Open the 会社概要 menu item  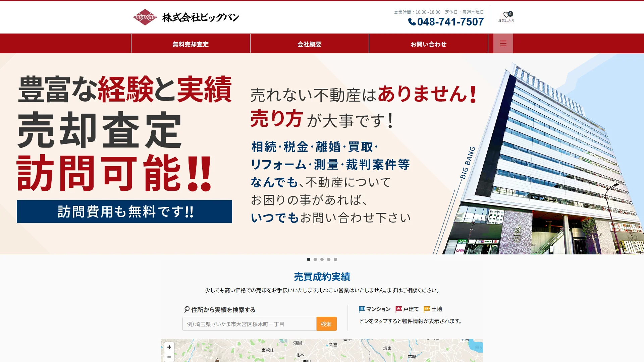[310, 44]
